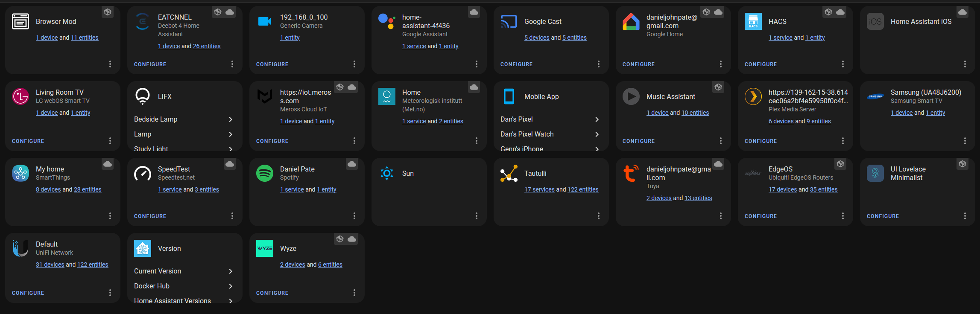Viewport: 980px width, 314px height.
Task: Open Google Cast's 5 devices link
Action: [x=537, y=38]
